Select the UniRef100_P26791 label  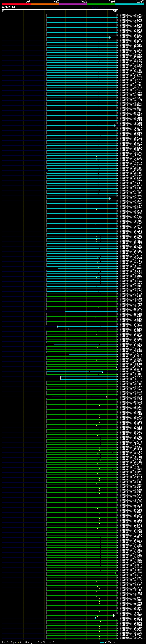click(131, 319)
